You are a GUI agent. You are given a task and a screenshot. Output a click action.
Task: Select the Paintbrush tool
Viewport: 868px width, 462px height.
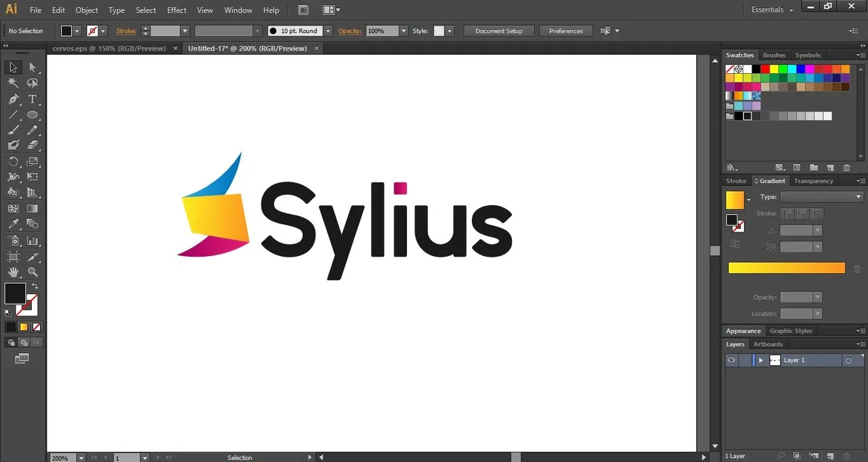tap(13, 130)
